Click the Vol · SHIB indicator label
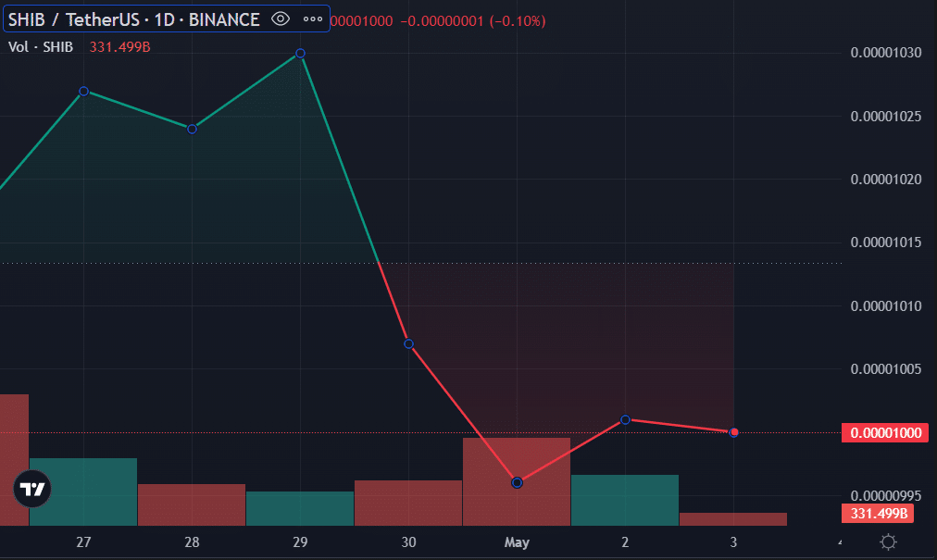This screenshot has width=937, height=560. tap(41, 46)
